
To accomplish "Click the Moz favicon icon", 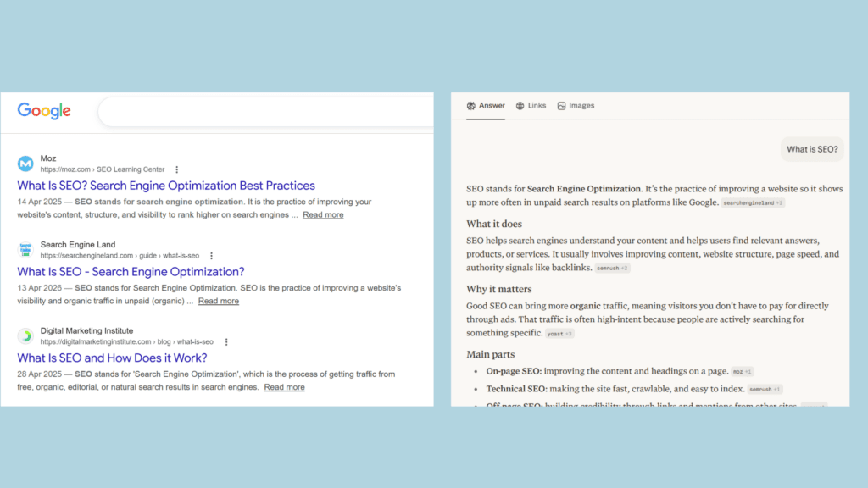I will click(25, 164).
